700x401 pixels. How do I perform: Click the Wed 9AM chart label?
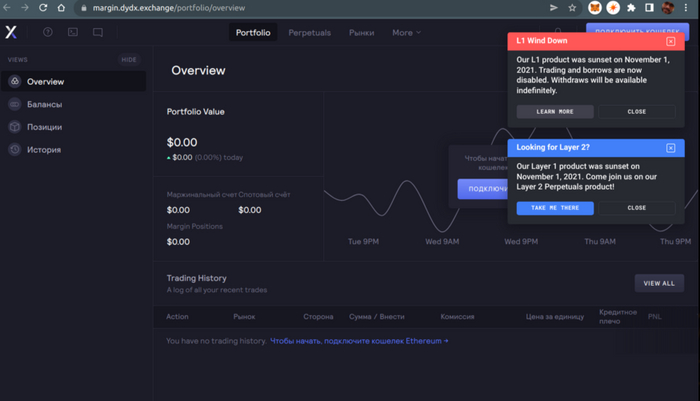click(442, 242)
